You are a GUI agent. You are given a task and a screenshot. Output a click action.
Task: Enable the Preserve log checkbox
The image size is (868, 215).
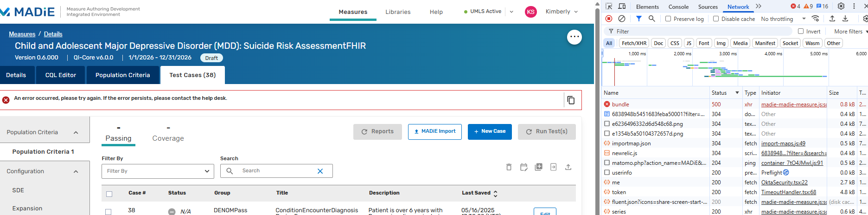point(668,19)
